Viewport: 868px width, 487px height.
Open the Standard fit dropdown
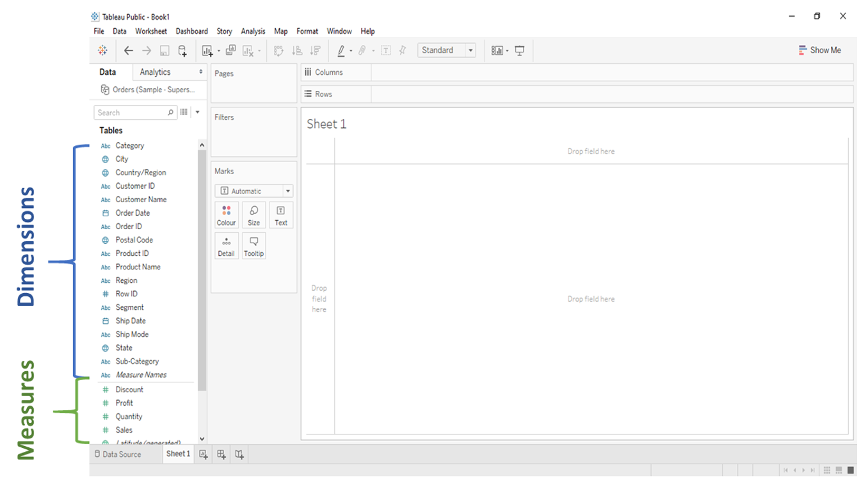pos(447,51)
